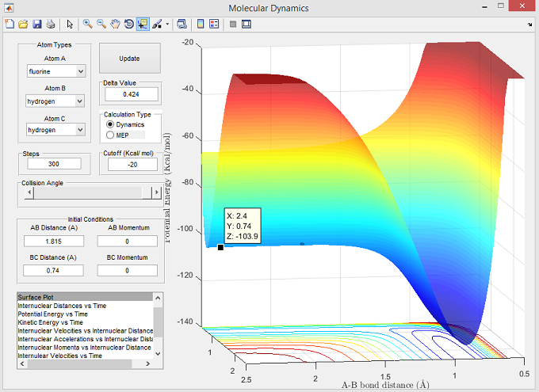Click the MATLAB logo in title bar
This screenshot has width=539, height=392.
point(9,8)
